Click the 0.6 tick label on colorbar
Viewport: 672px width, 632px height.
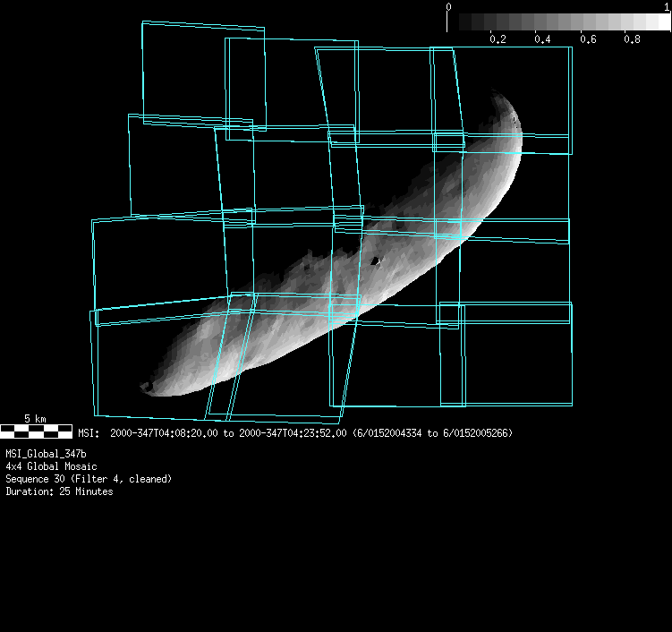point(587,40)
